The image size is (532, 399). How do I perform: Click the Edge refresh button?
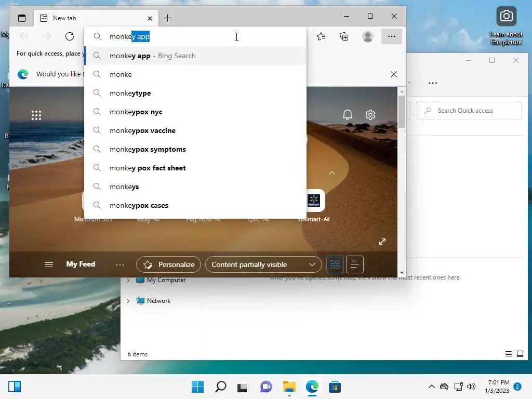70,36
